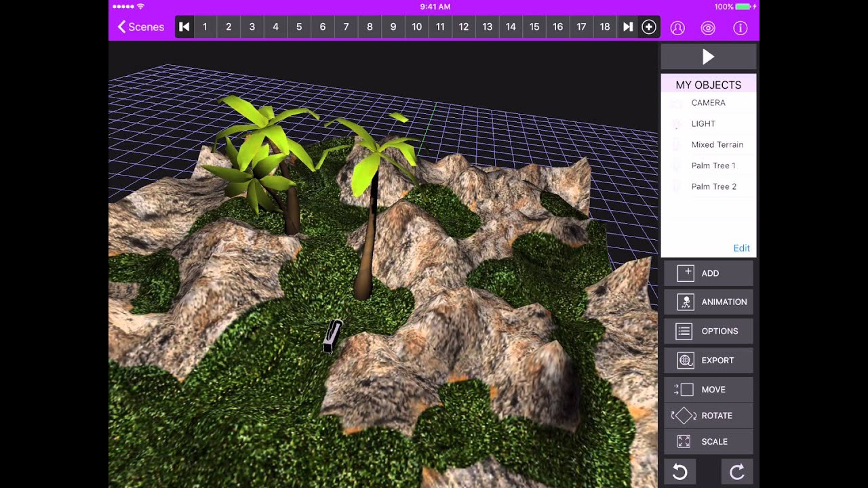Open the ANIMATION panel
The height and width of the screenshot is (488, 868).
click(x=709, y=302)
